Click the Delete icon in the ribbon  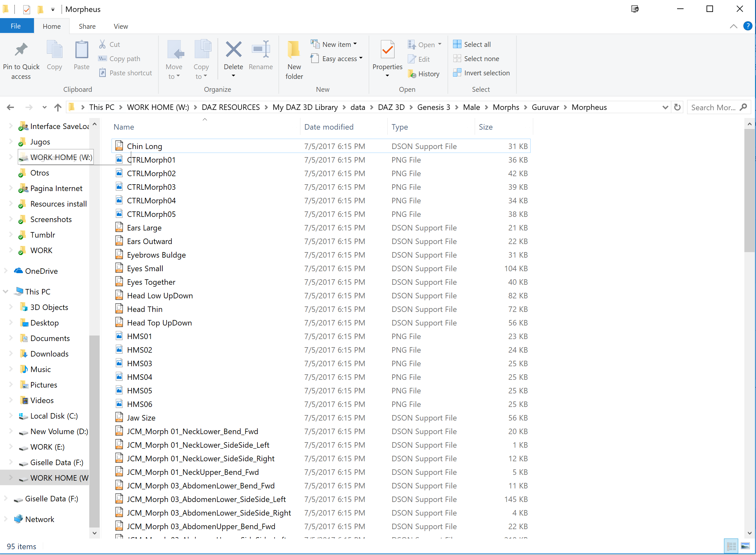click(x=233, y=50)
